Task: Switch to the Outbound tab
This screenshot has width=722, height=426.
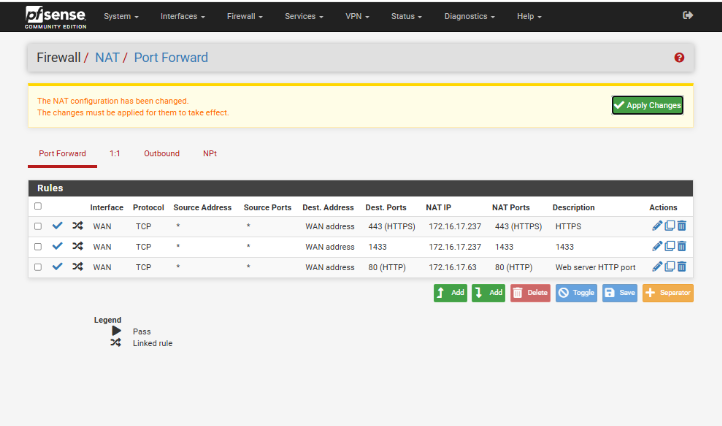Action: point(161,153)
